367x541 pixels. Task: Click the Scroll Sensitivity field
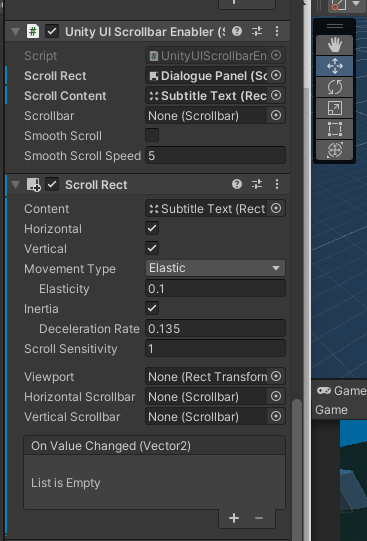pos(215,348)
